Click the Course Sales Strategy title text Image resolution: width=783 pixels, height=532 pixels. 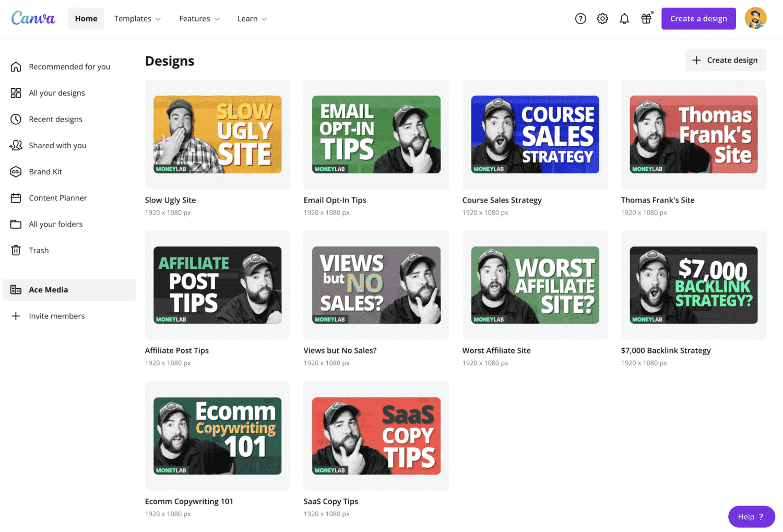(x=502, y=200)
